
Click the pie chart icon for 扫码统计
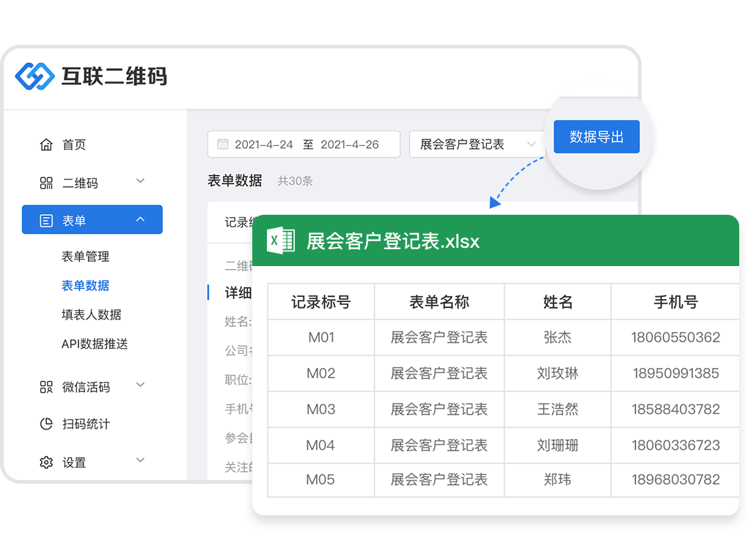click(x=46, y=424)
